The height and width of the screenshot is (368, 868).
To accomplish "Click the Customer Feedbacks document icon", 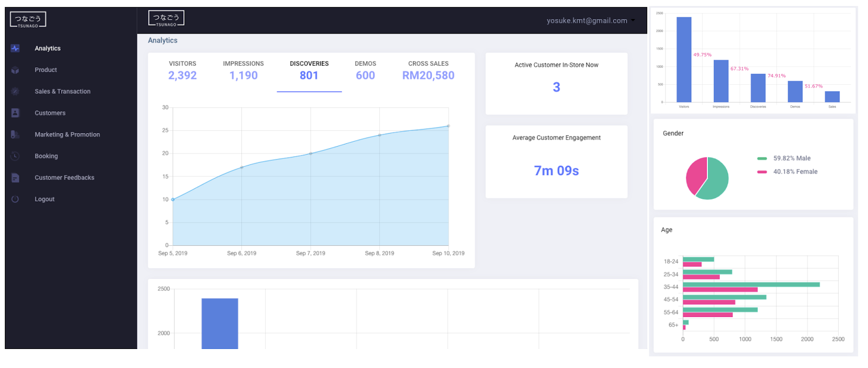I will point(15,177).
